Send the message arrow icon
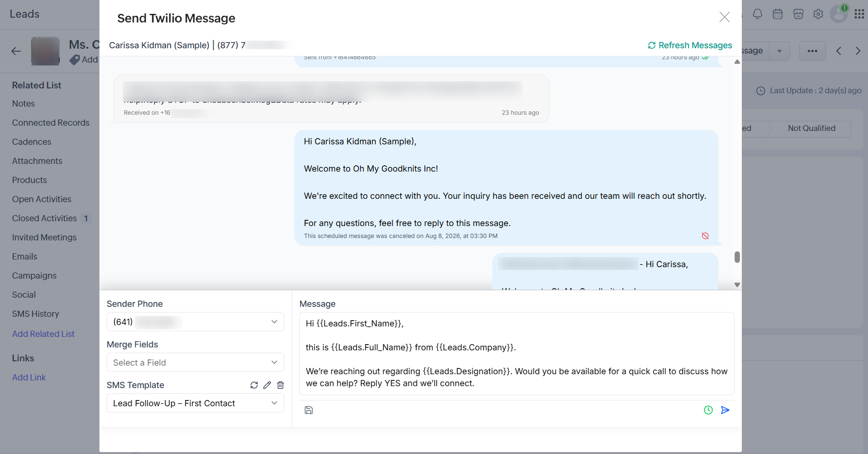Image resolution: width=868 pixels, height=454 pixels. (725, 410)
